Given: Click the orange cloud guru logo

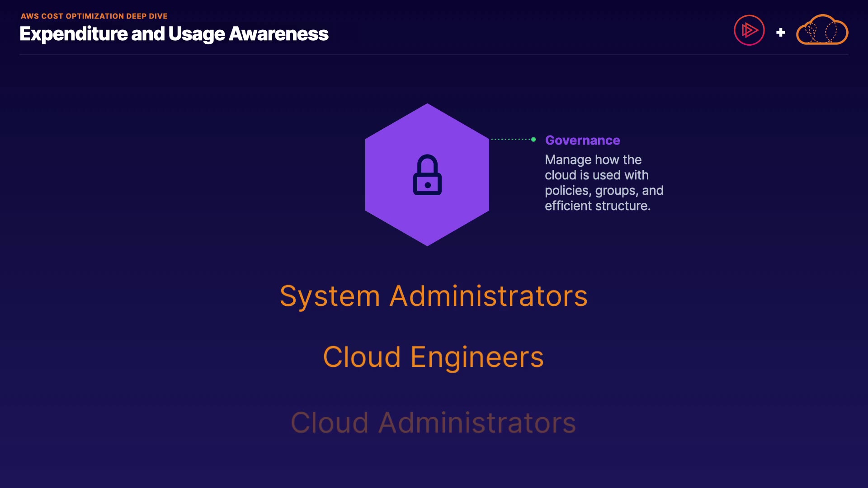Looking at the screenshot, I should [822, 30].
